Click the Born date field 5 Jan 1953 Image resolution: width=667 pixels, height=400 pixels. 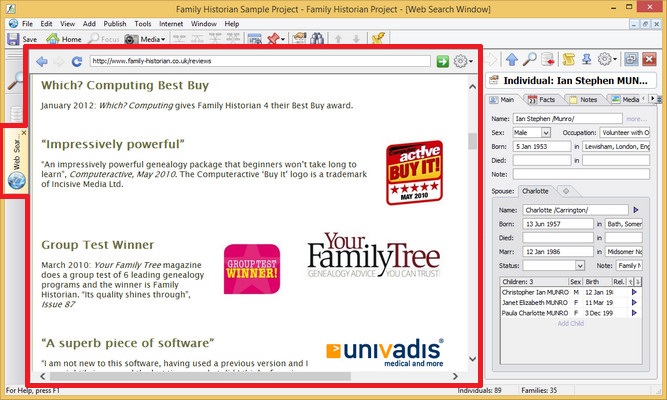pos(542,146)
